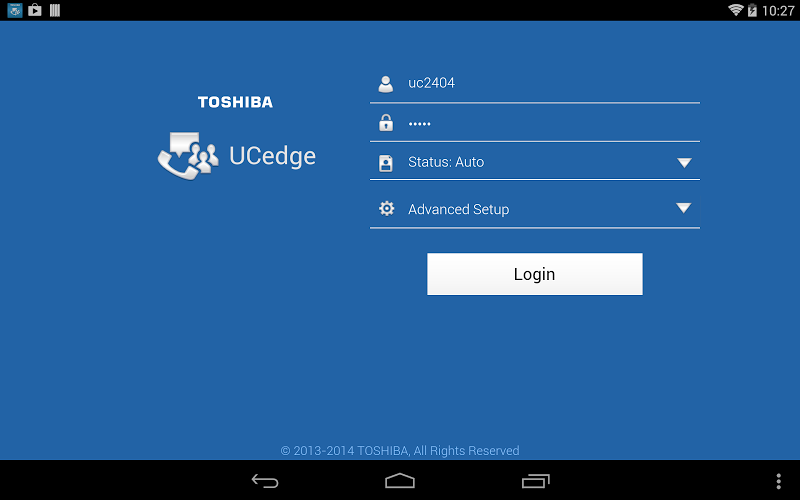Tap the Android home navigation button
Image resolution: width=800 pixels, height=500 pixels.
[x=400, y=481]
